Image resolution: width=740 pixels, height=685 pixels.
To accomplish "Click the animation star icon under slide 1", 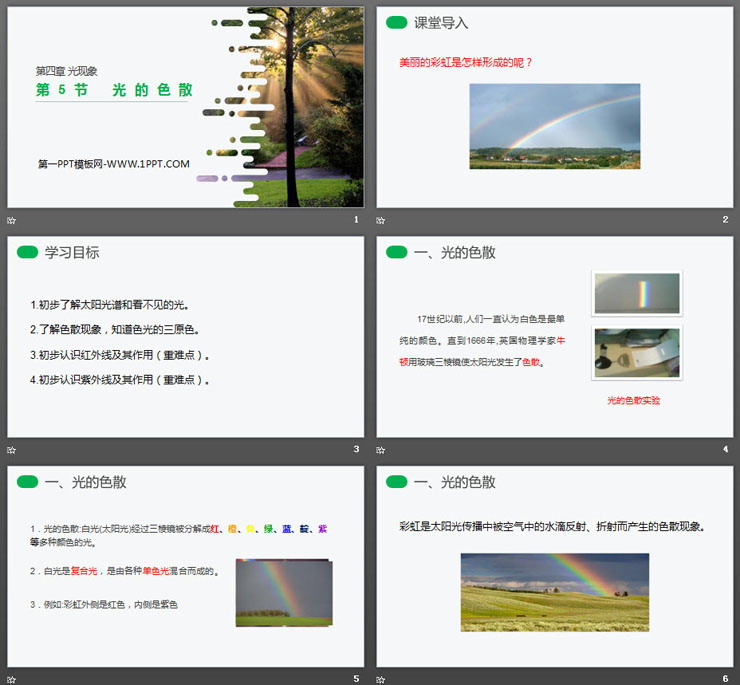I will pyautogui.click(x=12, y=220).
